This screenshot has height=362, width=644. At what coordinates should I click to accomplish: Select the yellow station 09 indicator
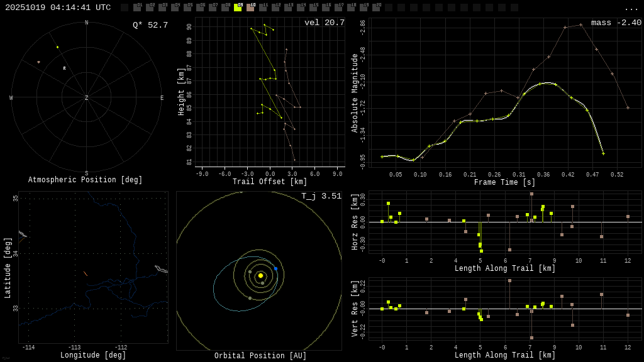pyautogui.click(x=238, y=8)
